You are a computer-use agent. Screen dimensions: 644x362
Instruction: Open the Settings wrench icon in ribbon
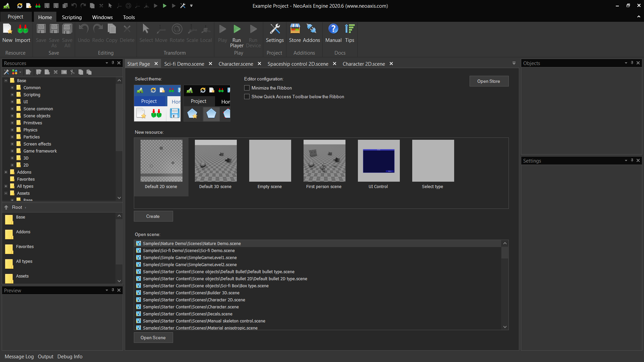point(275,29)
